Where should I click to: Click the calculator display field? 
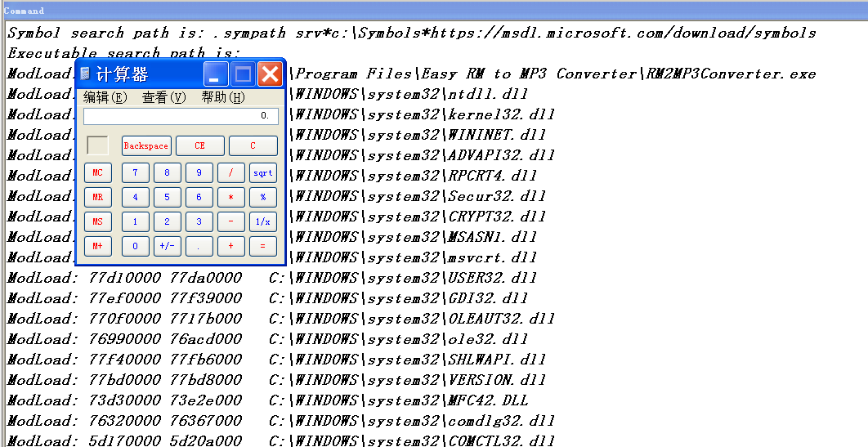(x=181, y=116)
